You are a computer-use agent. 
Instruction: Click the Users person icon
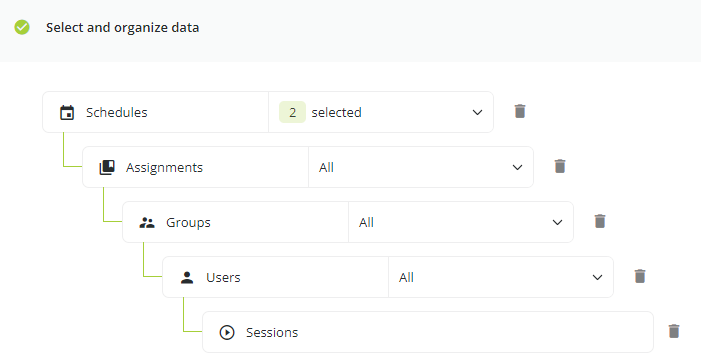click(x=187, y=278)
